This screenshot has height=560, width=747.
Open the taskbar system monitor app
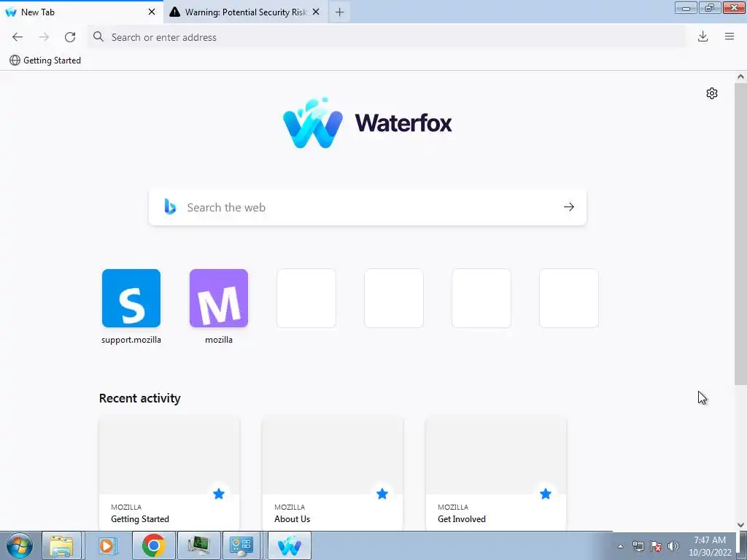[x=198, y=545]
